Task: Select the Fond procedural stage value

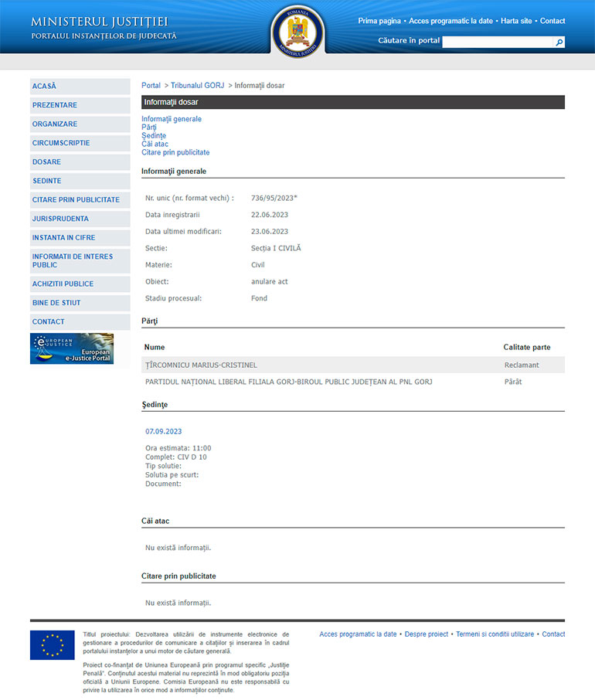Action: (259, 298)
